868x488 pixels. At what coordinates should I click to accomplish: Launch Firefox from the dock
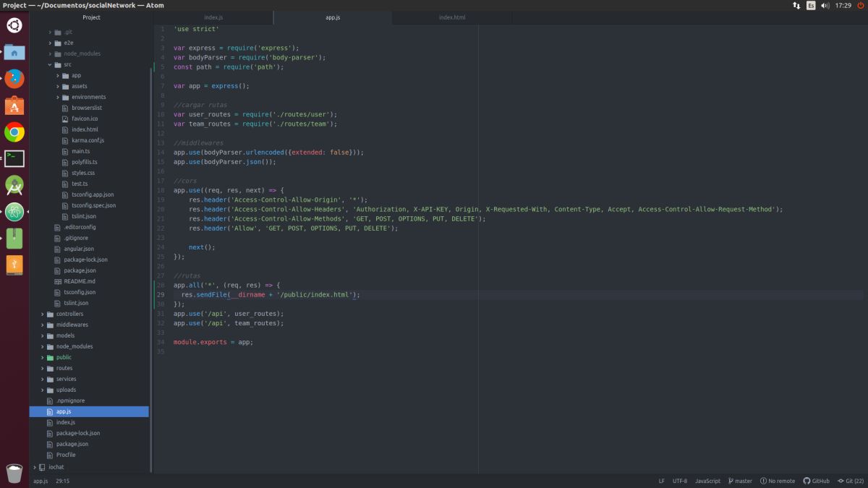tap(14, 79)
